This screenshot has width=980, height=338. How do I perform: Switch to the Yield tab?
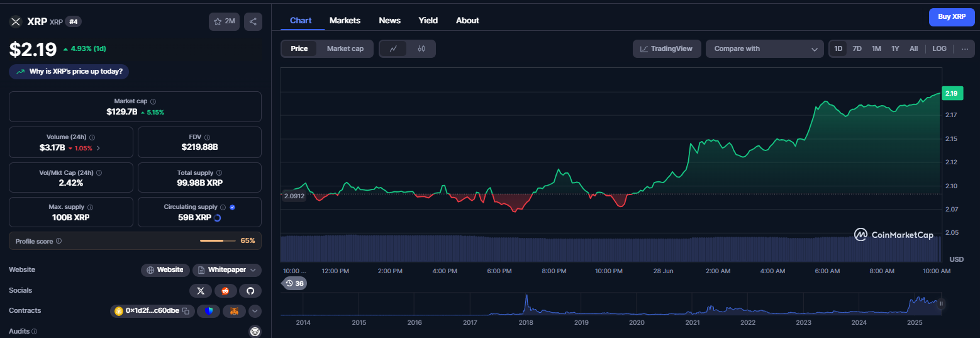click(428, 20)
